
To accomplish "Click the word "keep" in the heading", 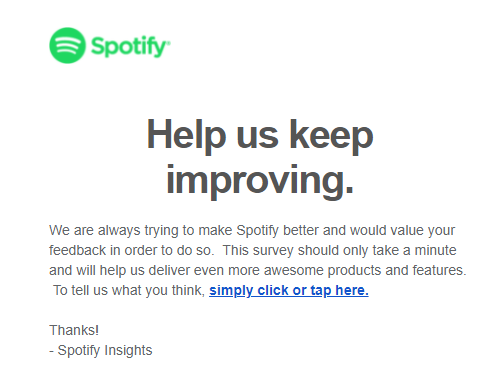I will click(x=331, y=136).
